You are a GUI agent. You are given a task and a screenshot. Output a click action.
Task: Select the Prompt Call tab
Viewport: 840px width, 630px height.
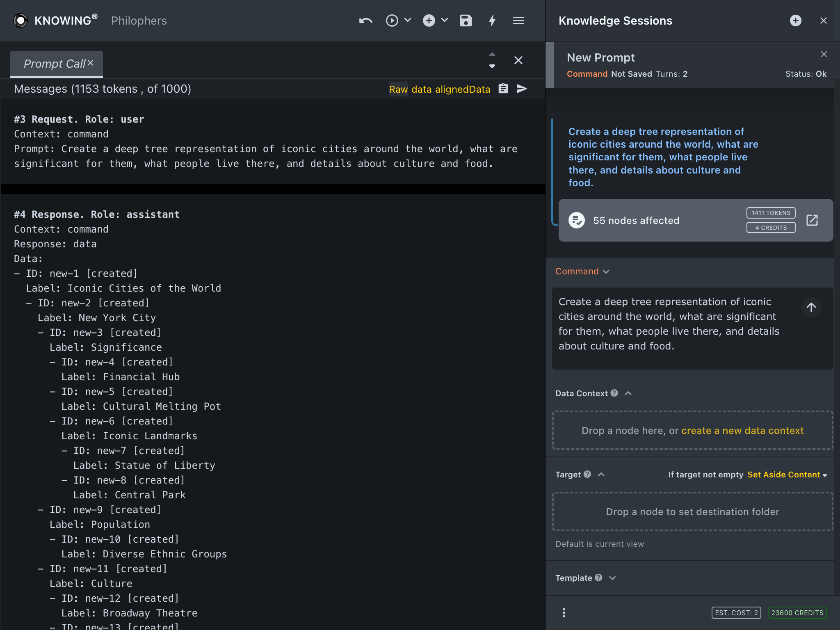[x=55, y=64]
